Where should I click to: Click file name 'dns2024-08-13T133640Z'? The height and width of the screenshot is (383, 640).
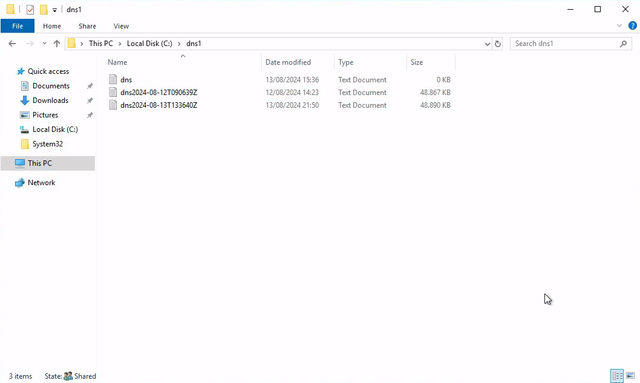point(159,105)
